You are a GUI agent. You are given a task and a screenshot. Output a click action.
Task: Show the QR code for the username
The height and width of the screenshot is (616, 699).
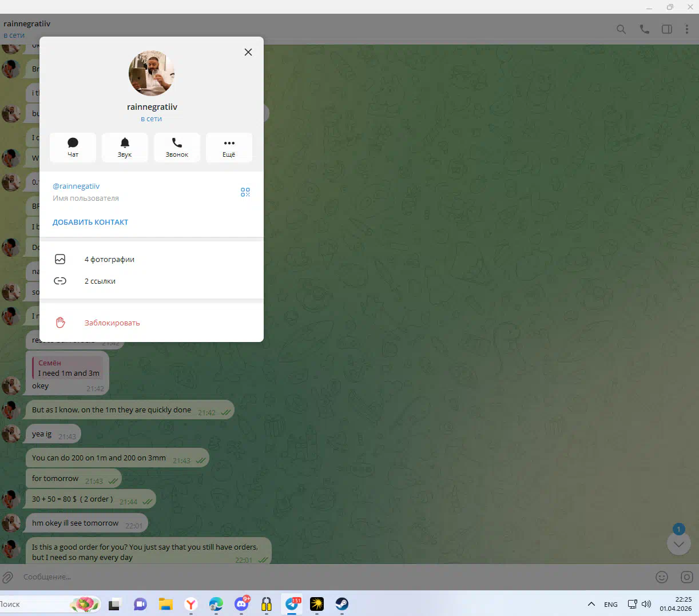(x=245, y=192)
